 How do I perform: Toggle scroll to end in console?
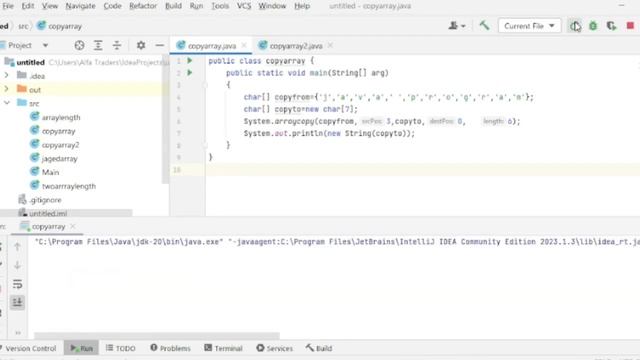18,302
